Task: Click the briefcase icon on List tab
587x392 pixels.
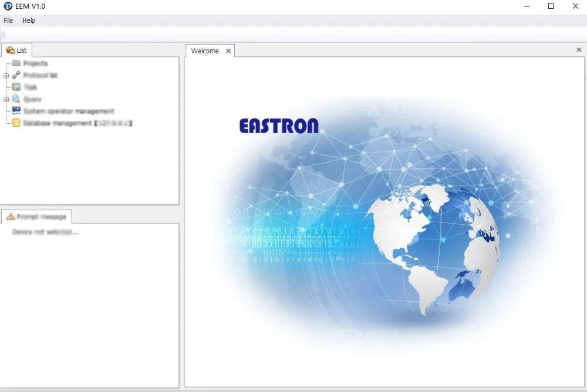Action: click(11, 50)
